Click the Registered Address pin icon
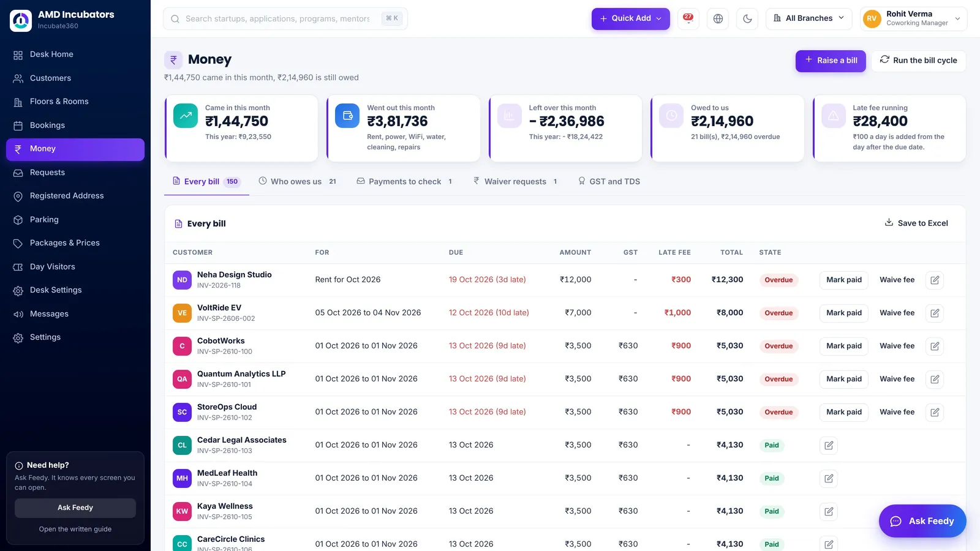Image resolution: width=980 pixels, height=551 pixels. 18,197
